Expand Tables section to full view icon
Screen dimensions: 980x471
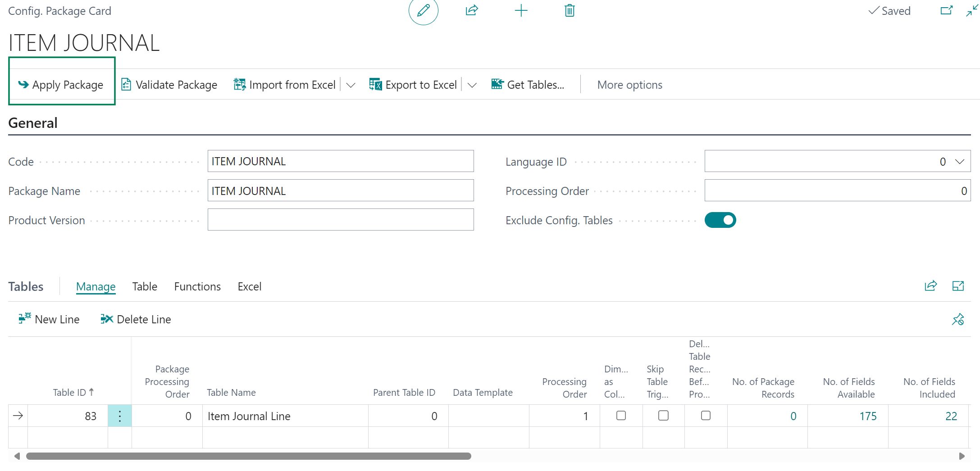coord(958,286)
